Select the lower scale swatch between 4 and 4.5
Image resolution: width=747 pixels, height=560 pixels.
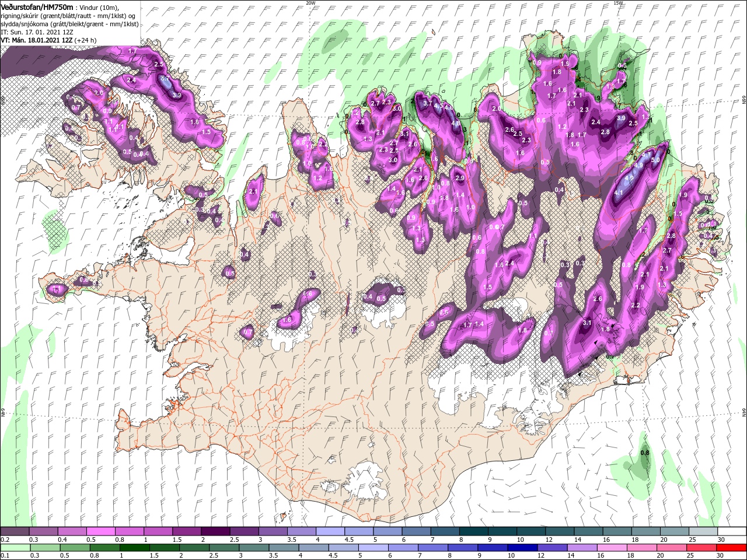point(313,548)
